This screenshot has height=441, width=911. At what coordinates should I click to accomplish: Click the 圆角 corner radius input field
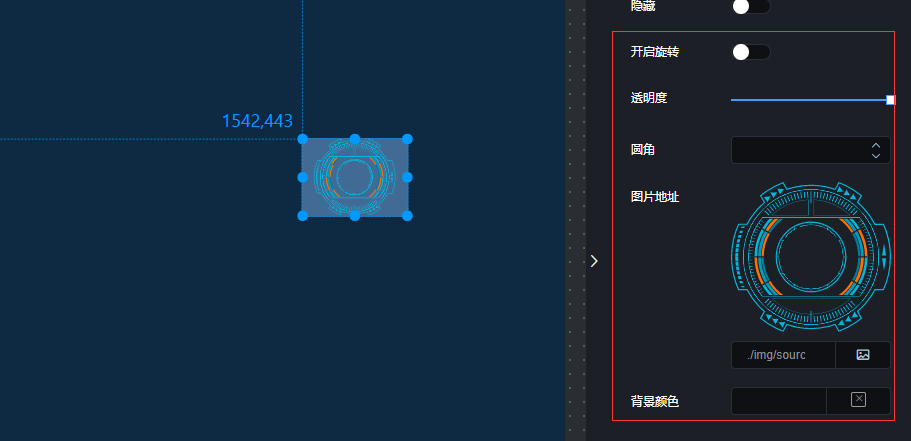point(810,150)
